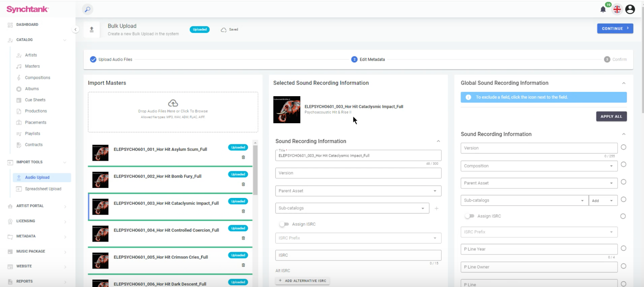Click the cloud upload icon in drop zone
644x287 pixels.
(x=173, y=103)
